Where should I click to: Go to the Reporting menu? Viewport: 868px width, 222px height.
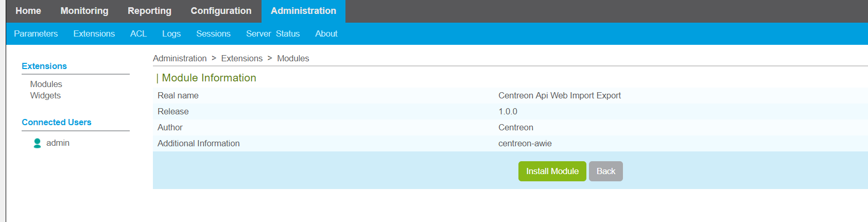[149, 11]
